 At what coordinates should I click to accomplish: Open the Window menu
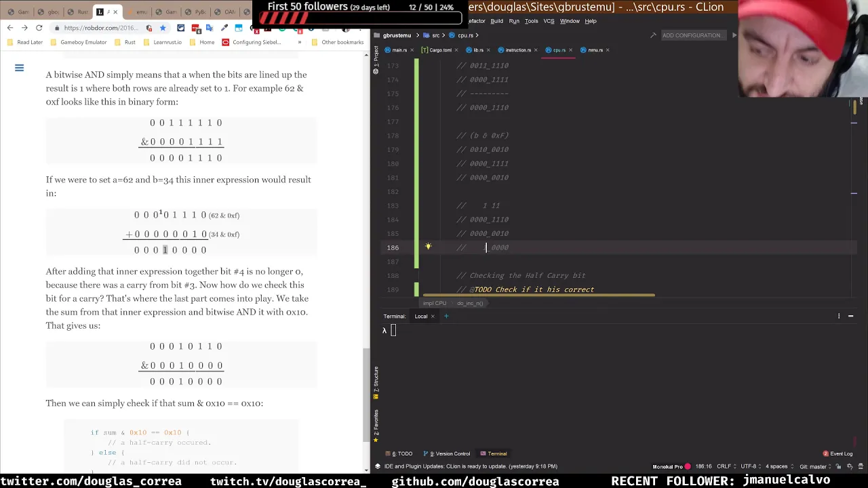pos(570,21)
